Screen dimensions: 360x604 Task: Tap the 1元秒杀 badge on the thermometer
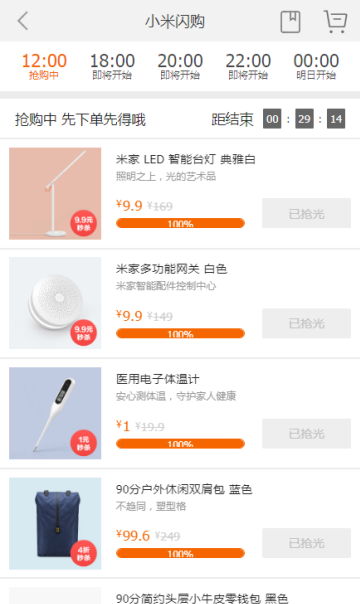(x=84, y=443)
